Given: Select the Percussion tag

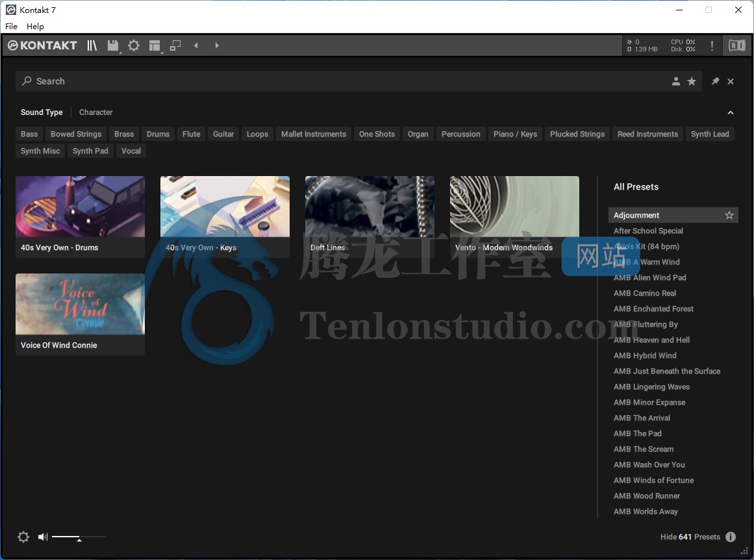Looking at the screenshot, I should [x=460, y=134].
